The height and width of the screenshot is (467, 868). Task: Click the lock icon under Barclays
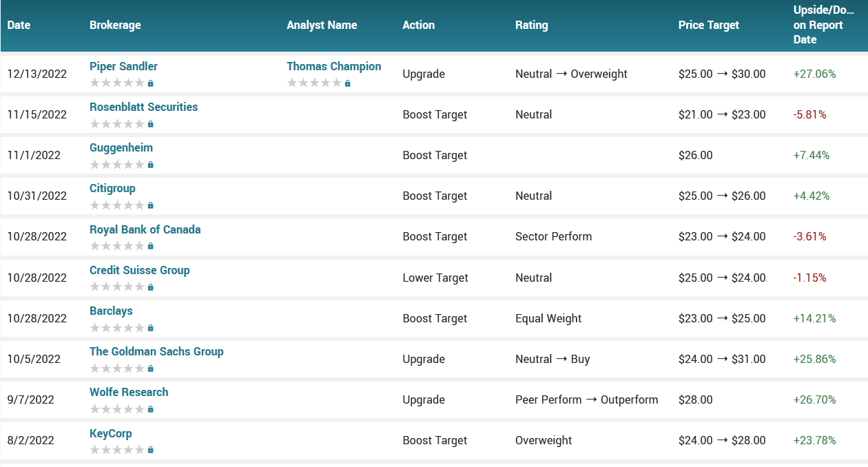(x=151, y=328)
